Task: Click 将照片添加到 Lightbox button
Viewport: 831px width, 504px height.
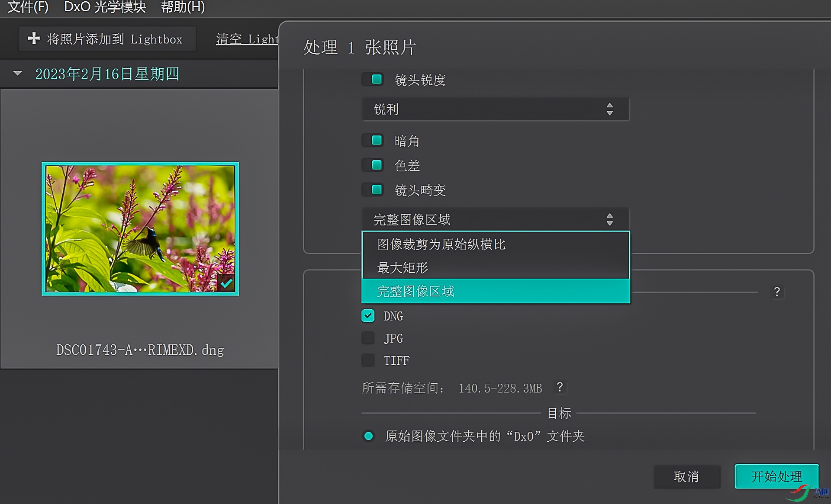Action: [107, 39]
